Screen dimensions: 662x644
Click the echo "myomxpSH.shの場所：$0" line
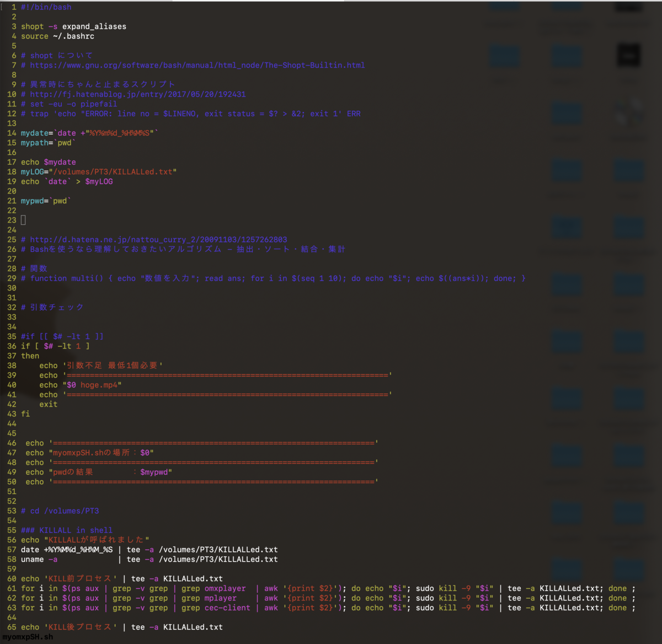click(89, 453)
